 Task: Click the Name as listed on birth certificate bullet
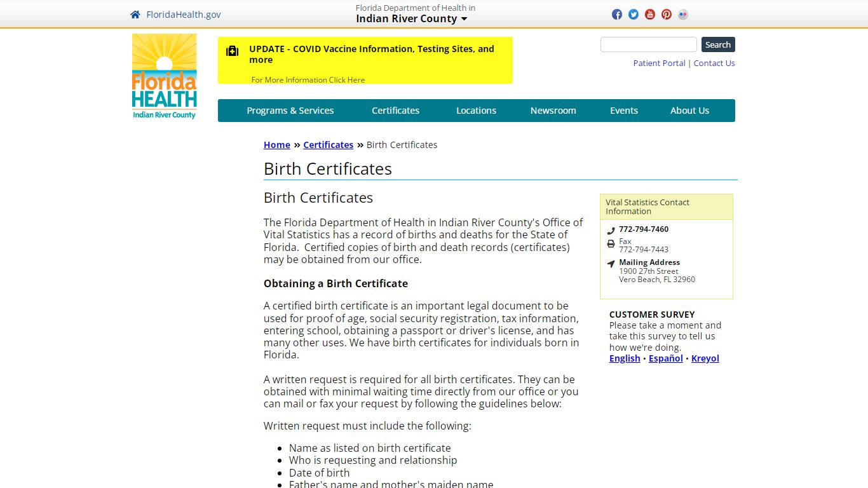(370, 448)
